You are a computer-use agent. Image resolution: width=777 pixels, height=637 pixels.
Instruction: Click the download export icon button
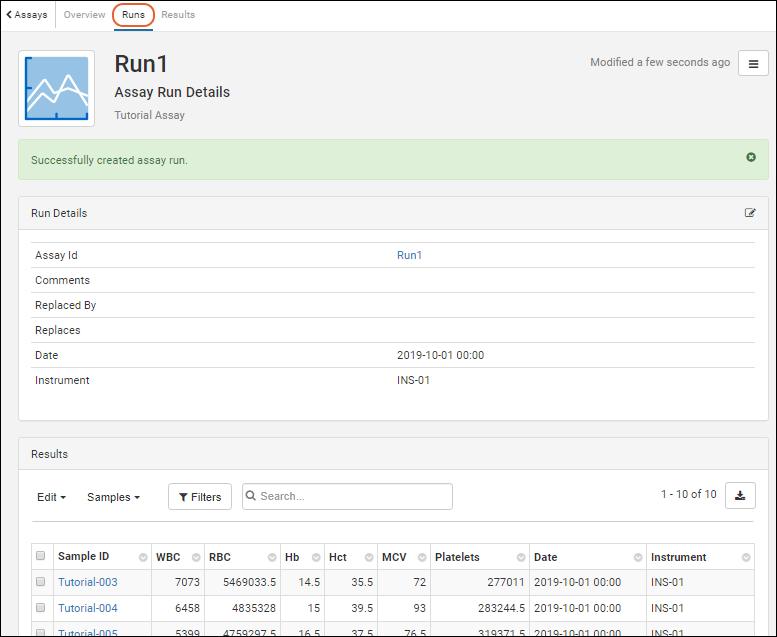(x=740, y=495)
